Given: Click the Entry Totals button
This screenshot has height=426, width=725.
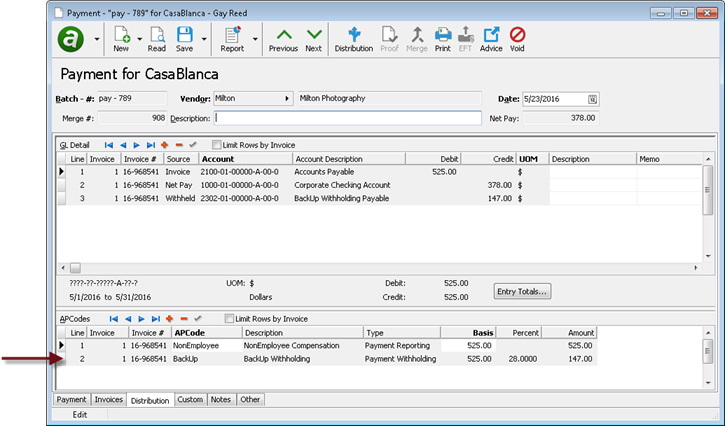Looking at the screenshot, I should (x=522, y=291).
